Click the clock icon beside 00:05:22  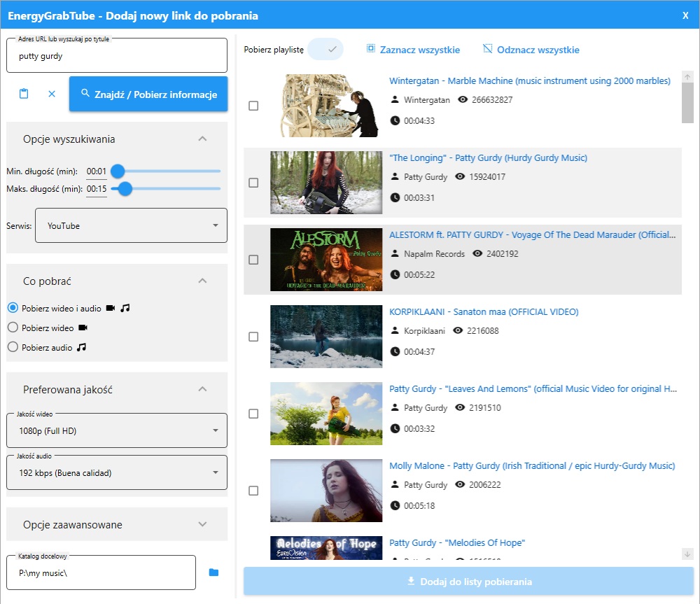[x=395, y=274]
